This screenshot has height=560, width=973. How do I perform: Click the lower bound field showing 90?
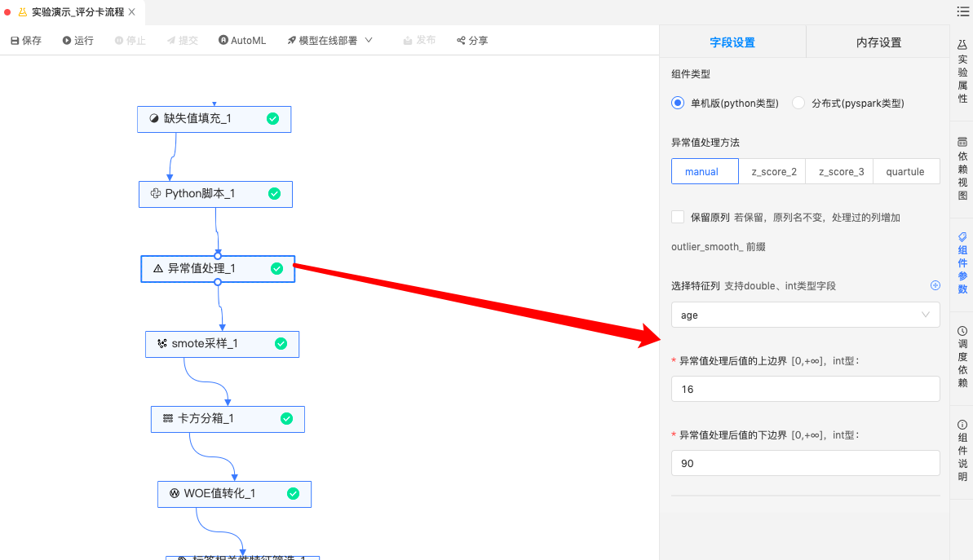tap(806, 463)
